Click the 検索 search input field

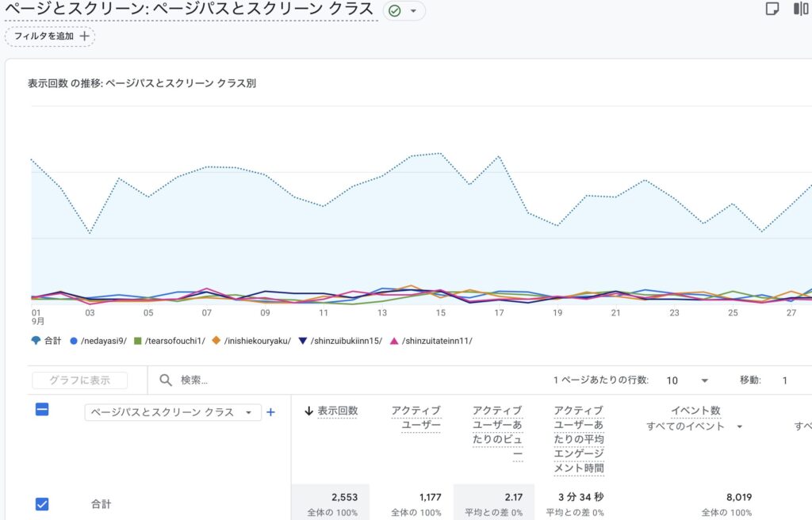pyautogui.click(x=317, y=380)
